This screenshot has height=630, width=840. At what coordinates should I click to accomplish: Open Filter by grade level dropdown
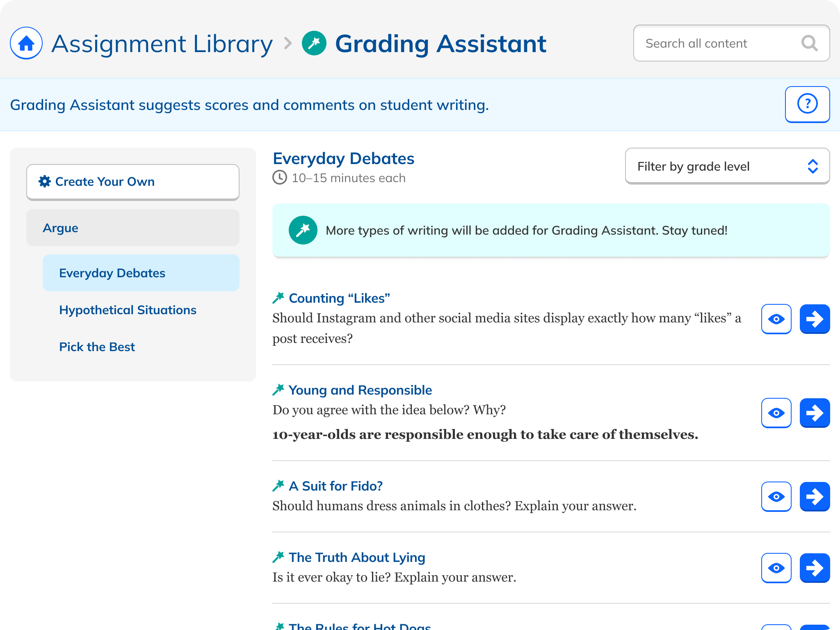[x=727, y=166]
